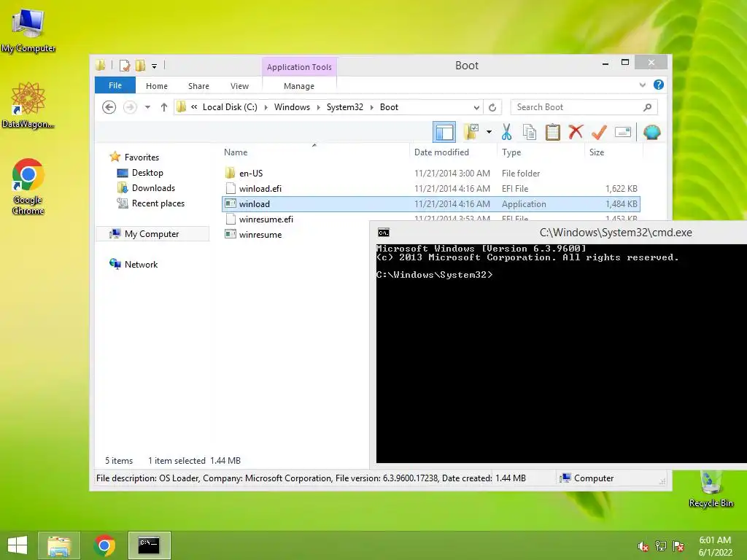
Task: Go up one folder level
Action: pos(164,107)
